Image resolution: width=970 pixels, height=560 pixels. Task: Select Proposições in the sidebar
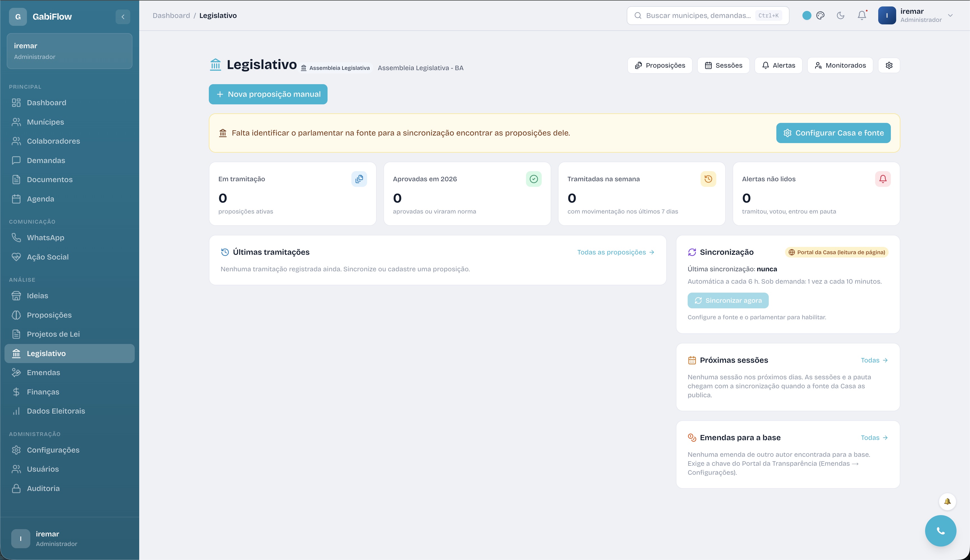pyautogui.click(x=70, y=315)
